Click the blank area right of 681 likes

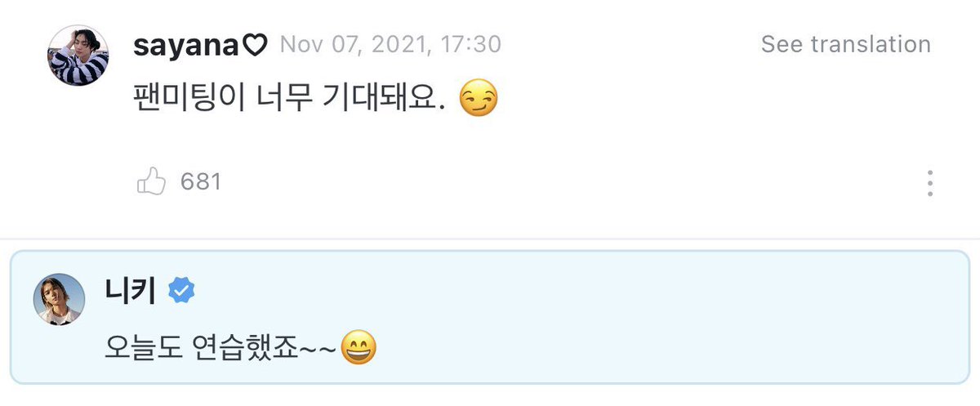coord(572,182)
